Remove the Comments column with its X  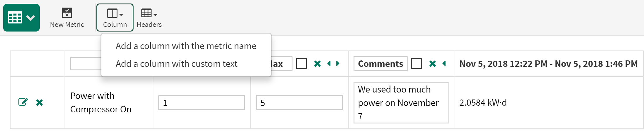tap(432, 64)
